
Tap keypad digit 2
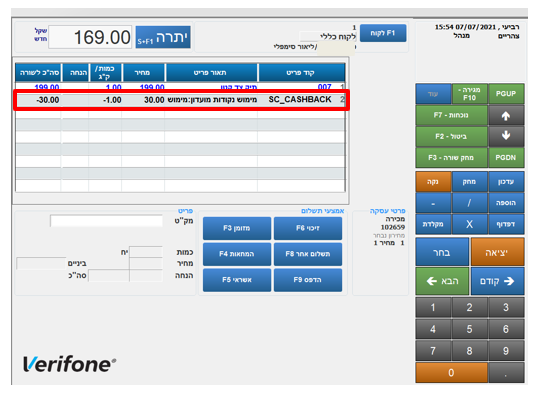[469, 307]
